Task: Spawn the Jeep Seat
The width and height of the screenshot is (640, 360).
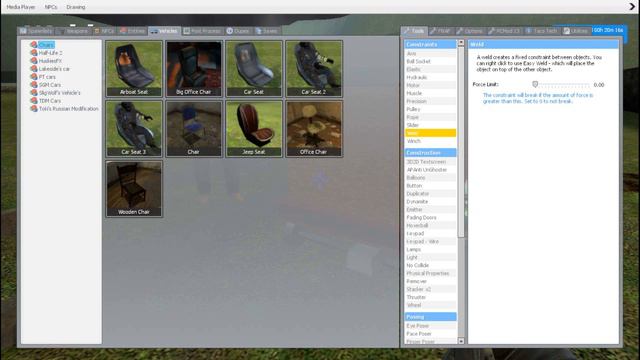Action: tap(254, 129)
